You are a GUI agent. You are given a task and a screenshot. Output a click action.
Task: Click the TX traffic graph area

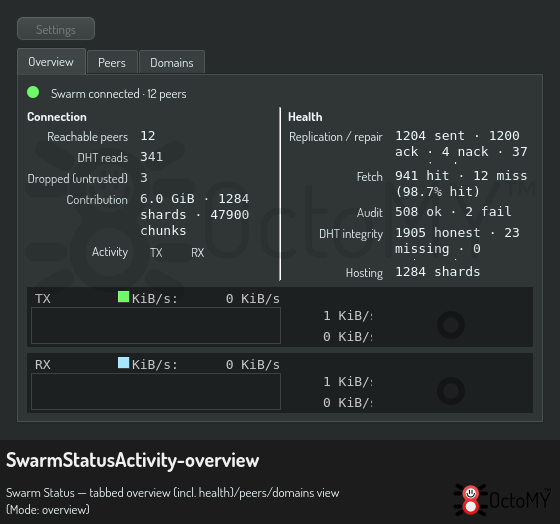pos(156,326)
